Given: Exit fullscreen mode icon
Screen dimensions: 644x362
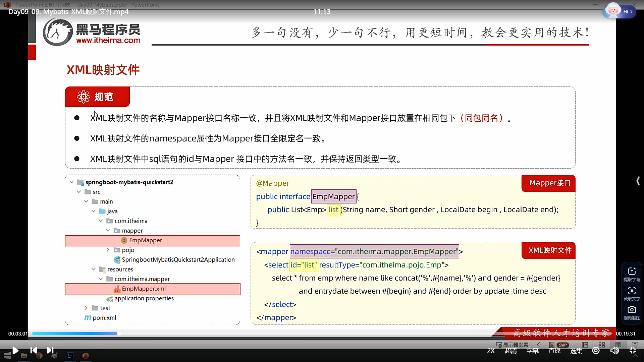Looking at the screenshot, I should pos(633,351).
